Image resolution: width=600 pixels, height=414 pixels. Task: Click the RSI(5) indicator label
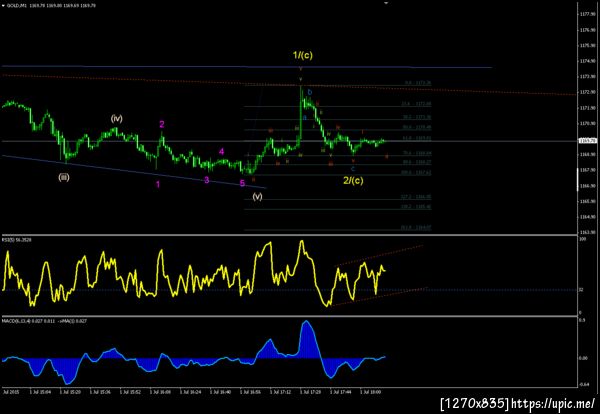tap(16, 240)
